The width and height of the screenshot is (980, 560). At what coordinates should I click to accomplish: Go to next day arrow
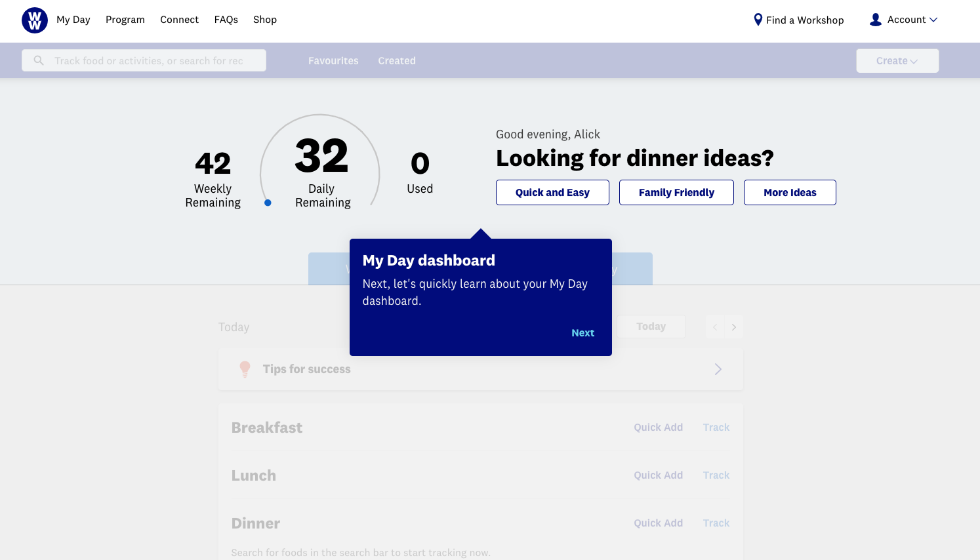[734, 327]
